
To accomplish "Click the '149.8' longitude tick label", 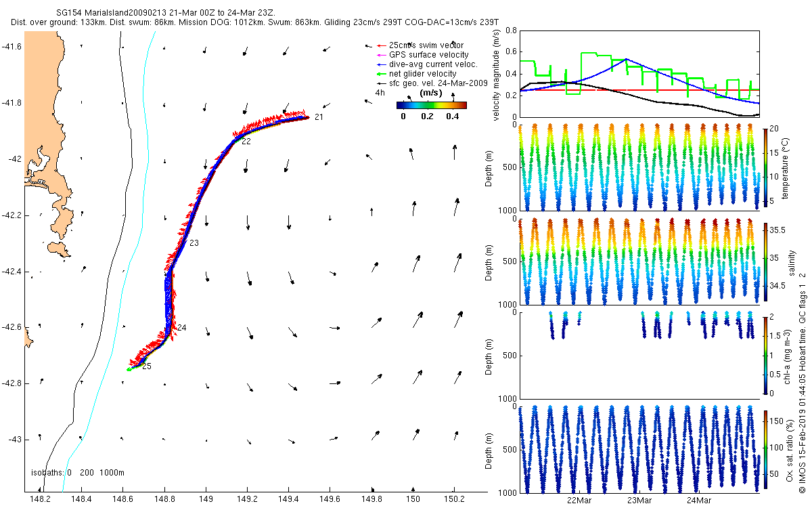I will point(371,499).
